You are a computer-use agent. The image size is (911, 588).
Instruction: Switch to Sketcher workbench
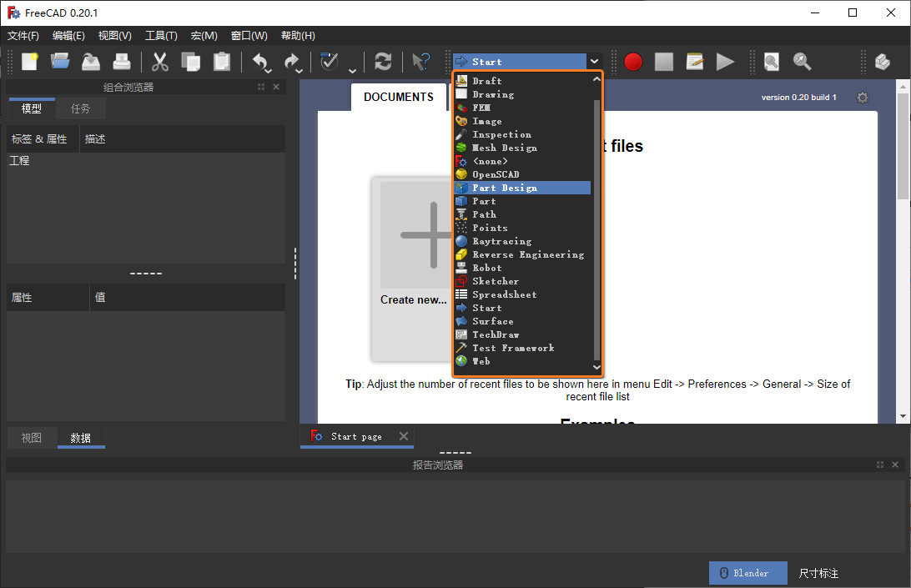[522, 281]
